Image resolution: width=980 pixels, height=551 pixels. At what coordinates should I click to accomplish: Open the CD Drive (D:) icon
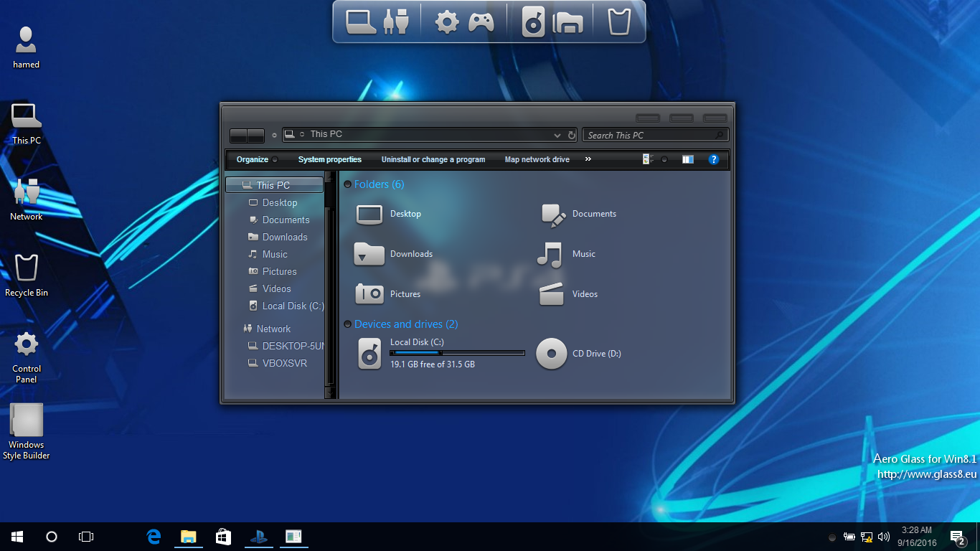click(552, 354)
